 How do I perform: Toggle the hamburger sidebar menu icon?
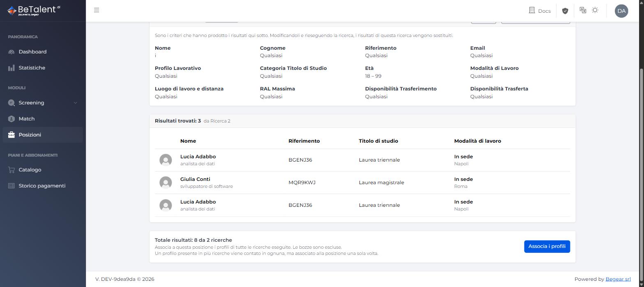(97, 10)
